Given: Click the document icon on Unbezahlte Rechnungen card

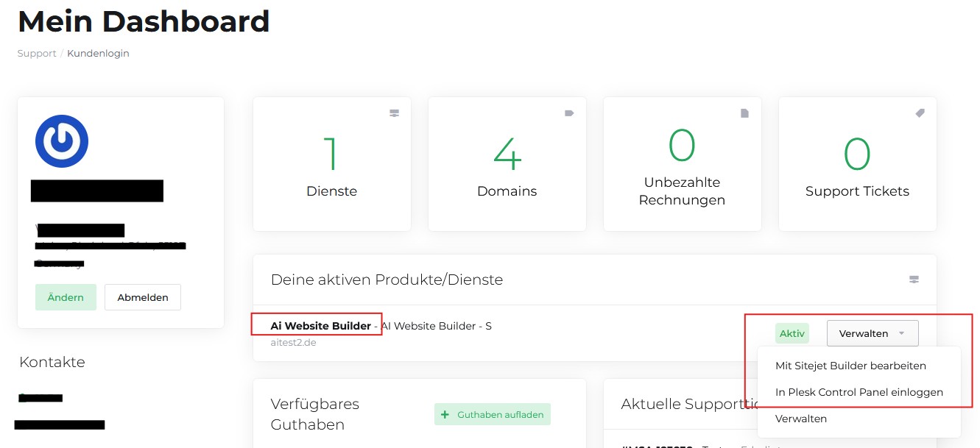Looking at the screenshot, I should pyautogui.click(x=744, y=113).
